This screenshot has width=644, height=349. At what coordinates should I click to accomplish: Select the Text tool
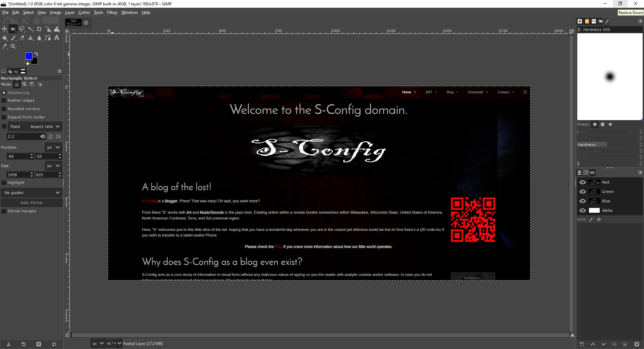tap(57, 38)
